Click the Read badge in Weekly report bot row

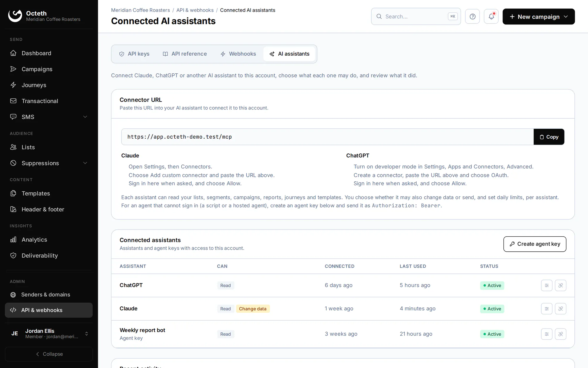[225, 334]
